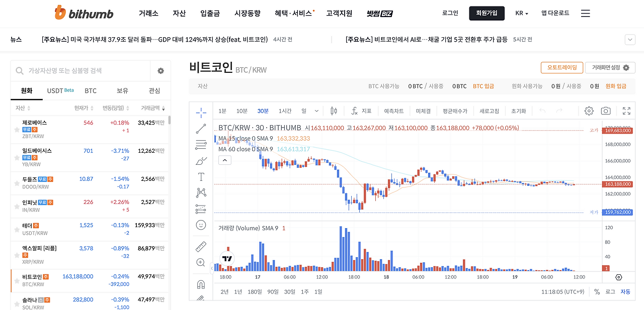Toggle 로그 log scale on the chart
This screenshot has width=644, height=310.
pos(611,291)
